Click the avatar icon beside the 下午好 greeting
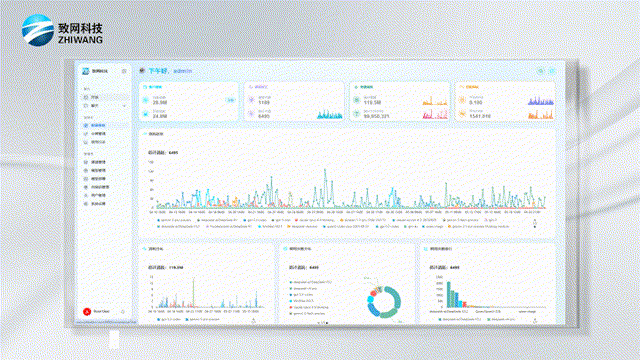Screen dimensions: 640x360 coord(142,71)
